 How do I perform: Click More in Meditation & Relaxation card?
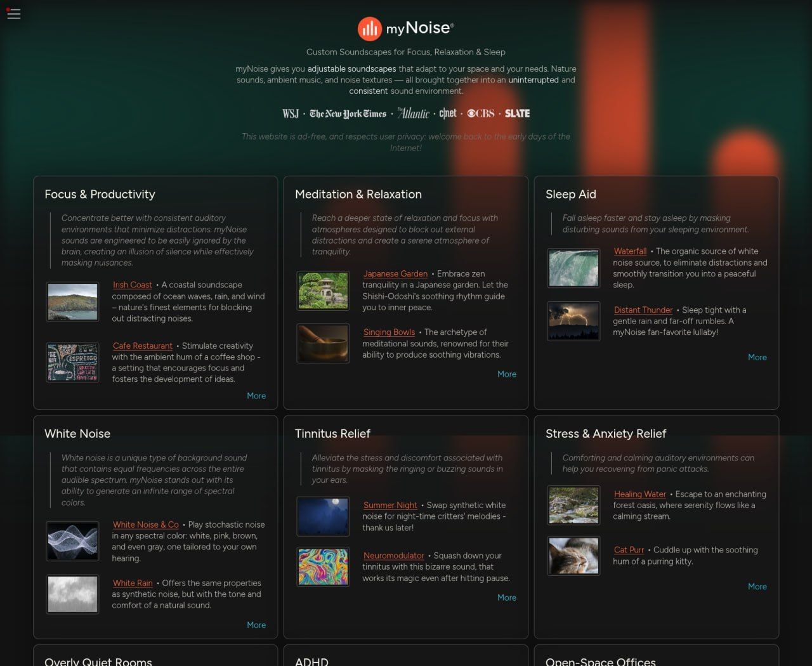click(507, 374)
